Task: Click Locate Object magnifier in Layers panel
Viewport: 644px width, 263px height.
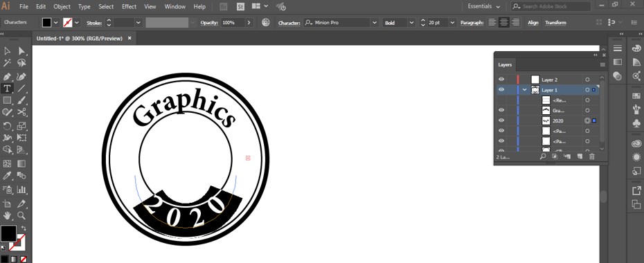Action: 543,156
